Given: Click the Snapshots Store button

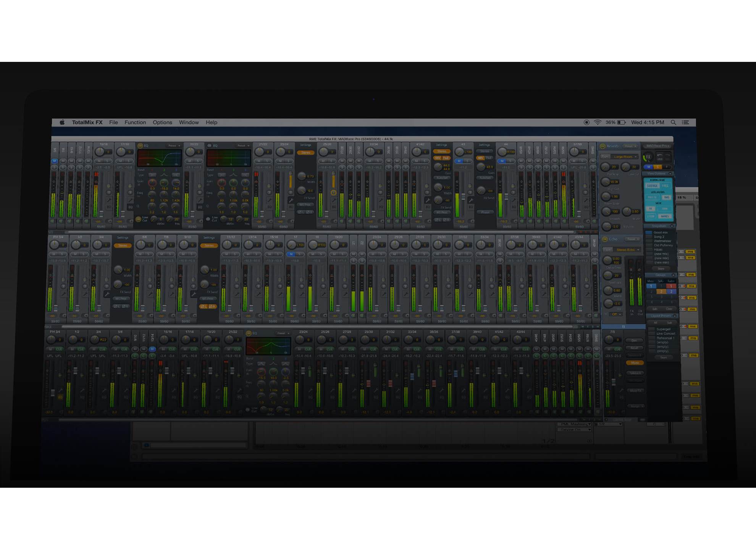Looking at the screenshot, I should [x=661, y=269].
